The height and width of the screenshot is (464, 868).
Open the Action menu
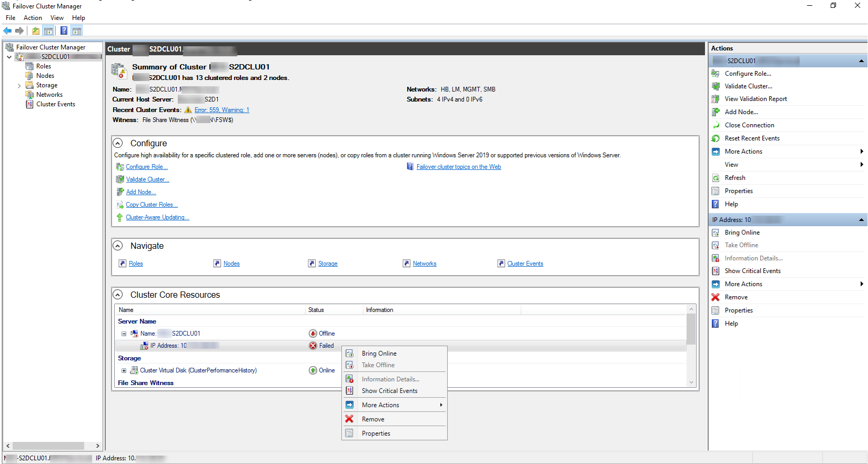(33, 18)
